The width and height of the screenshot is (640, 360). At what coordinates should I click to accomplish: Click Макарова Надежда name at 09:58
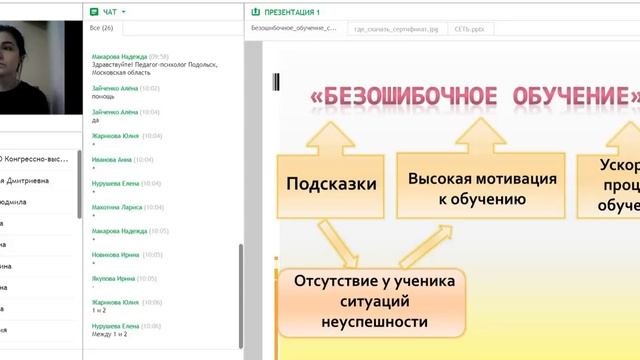click(x=119, y=57)
